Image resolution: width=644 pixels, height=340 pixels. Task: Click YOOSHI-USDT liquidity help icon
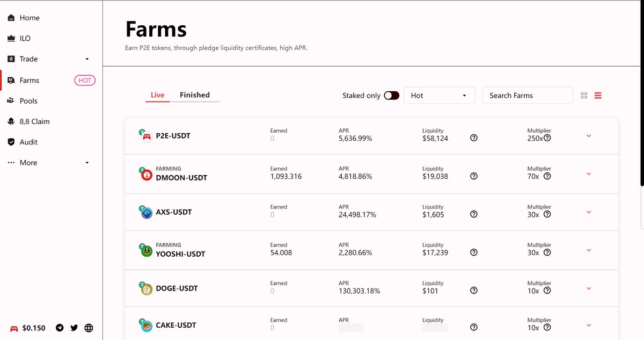[474, 252]
